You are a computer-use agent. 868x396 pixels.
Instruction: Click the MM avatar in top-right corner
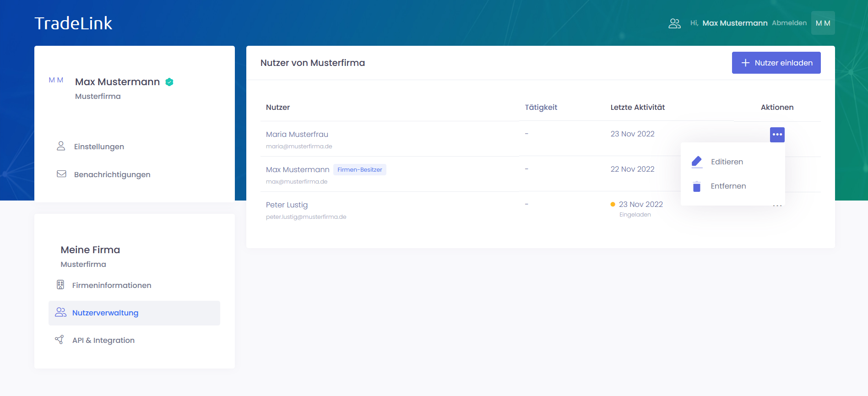[x=823, y=23]
